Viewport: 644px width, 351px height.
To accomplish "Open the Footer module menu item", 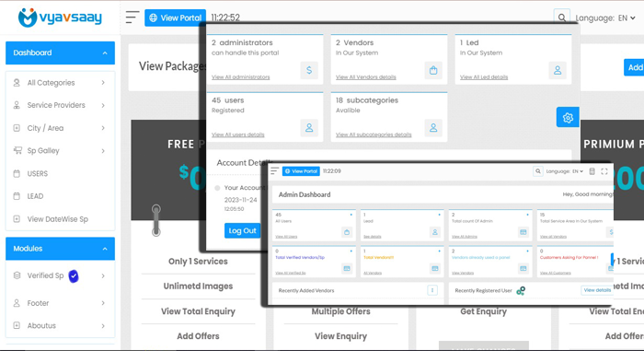I will coord(60,303).
